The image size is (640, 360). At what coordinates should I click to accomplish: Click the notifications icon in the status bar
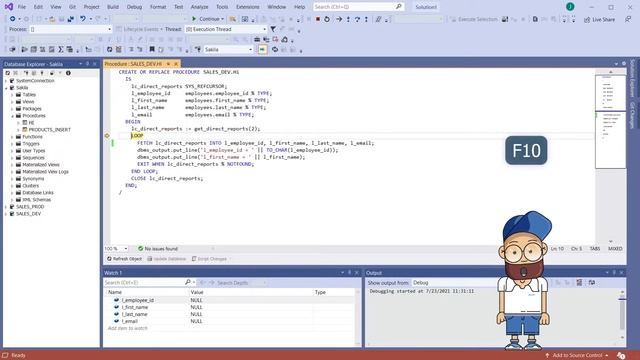(x=621, y=356)
